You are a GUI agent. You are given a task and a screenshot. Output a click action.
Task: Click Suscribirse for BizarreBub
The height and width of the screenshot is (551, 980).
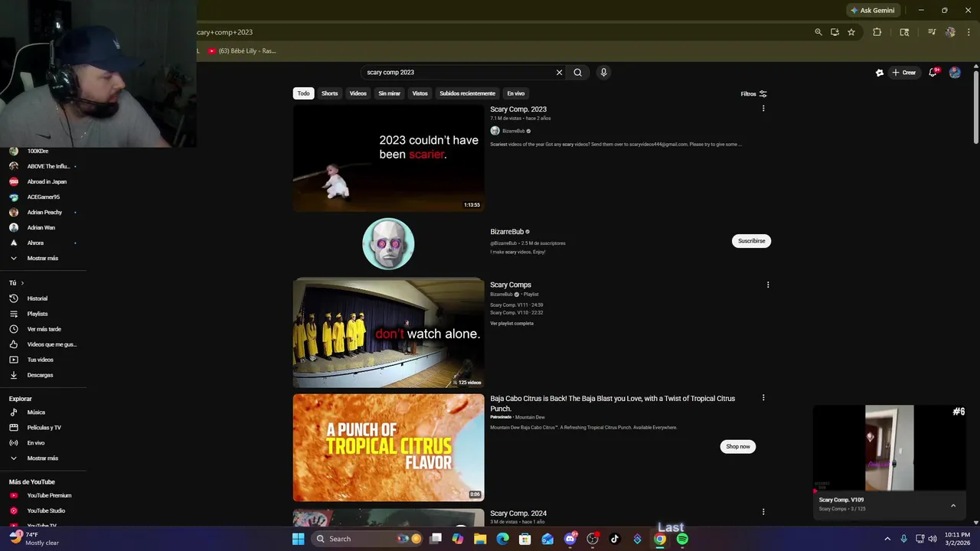pyautogui.click(x=751, y=241)
